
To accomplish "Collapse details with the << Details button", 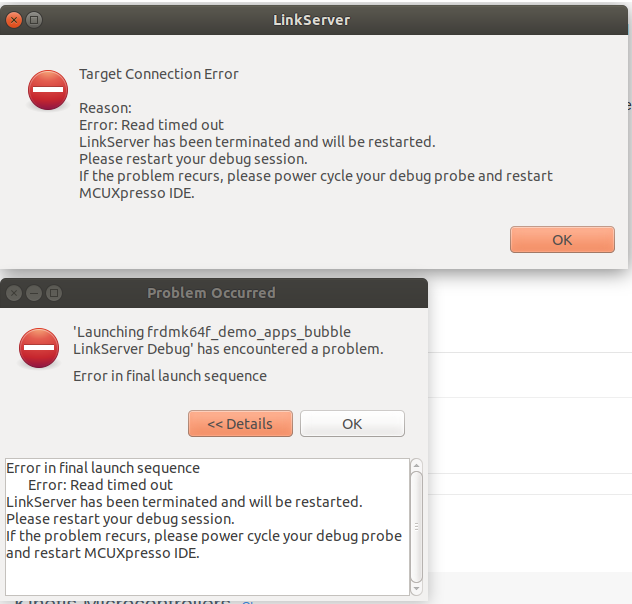I will [240, 424].
